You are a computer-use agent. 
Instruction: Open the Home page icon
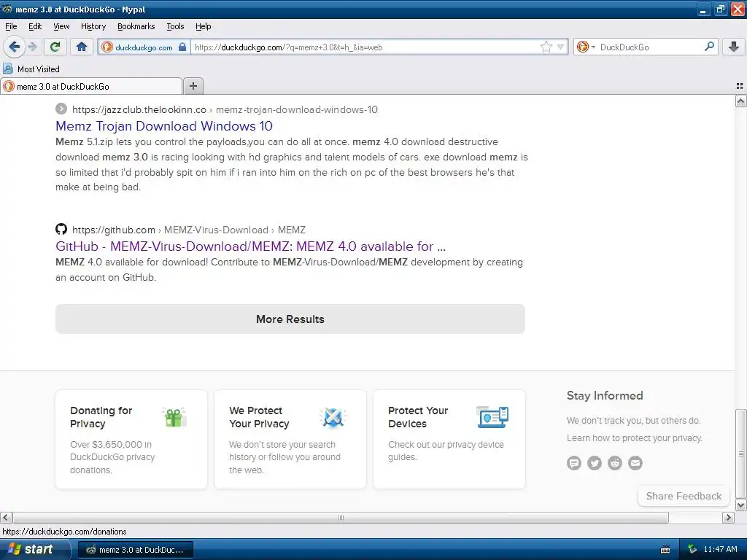tap(82, 47)
